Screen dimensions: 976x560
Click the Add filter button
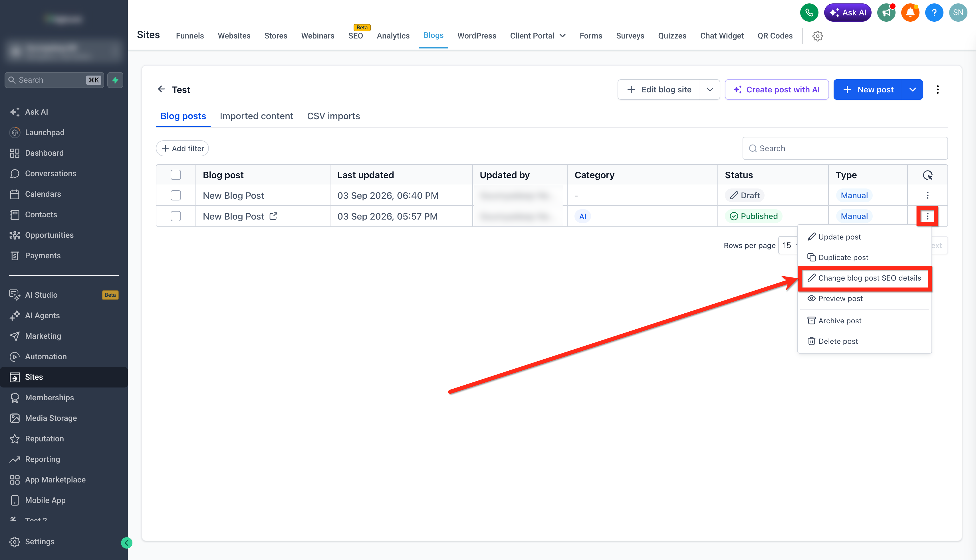(x=182, y=149)
